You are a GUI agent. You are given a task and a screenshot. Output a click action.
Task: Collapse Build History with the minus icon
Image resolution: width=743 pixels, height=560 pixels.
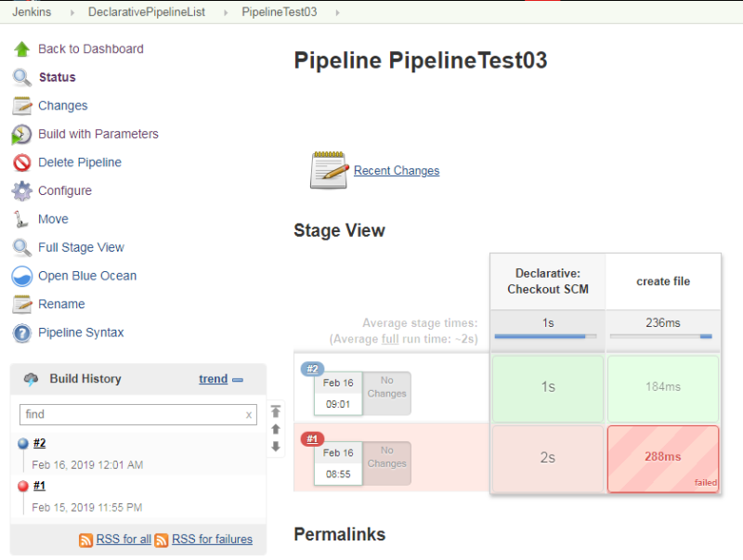(x=238, y=380)
